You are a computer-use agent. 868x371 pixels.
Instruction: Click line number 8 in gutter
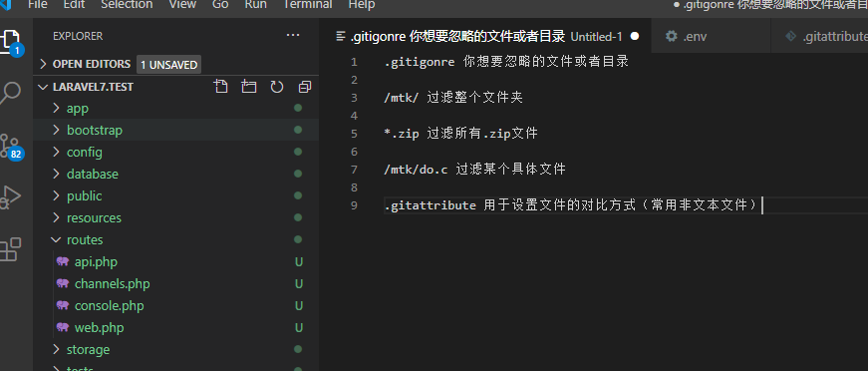click(355, 187)
